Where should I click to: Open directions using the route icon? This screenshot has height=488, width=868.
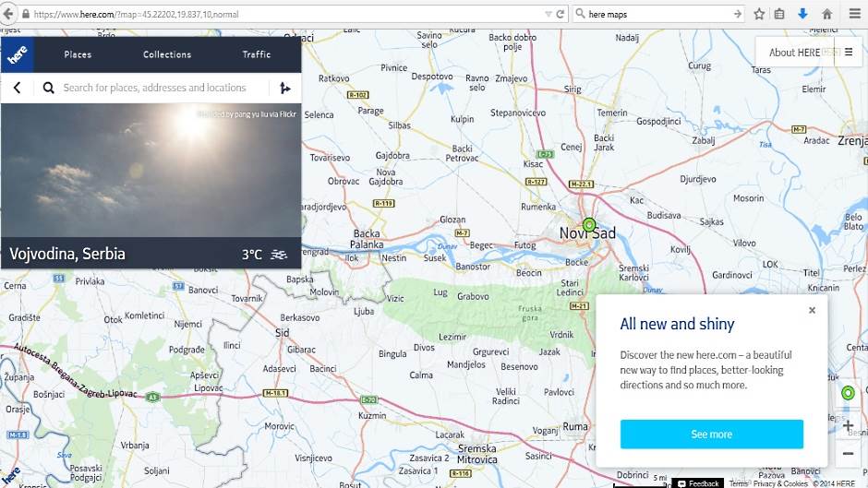[284, 88]
